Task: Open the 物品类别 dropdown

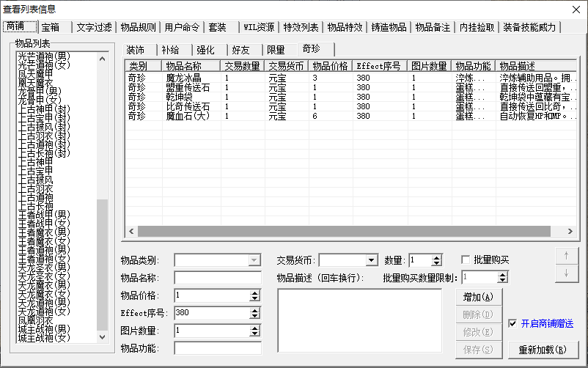Action: 254,260
